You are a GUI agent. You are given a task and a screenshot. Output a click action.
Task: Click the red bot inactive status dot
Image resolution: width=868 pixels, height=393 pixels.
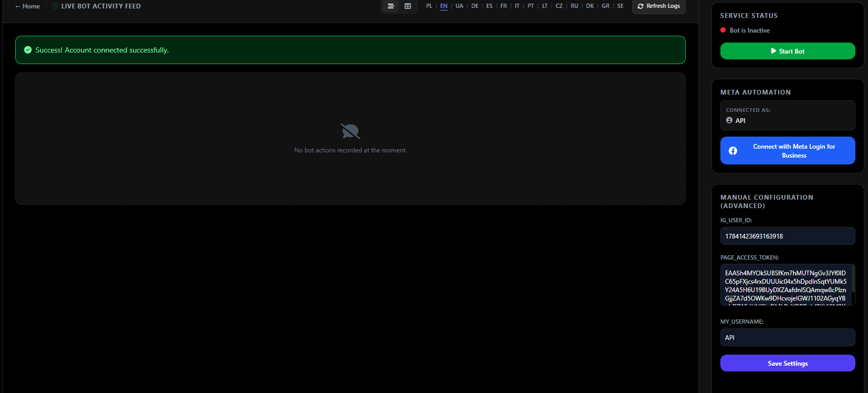(723, 30)
